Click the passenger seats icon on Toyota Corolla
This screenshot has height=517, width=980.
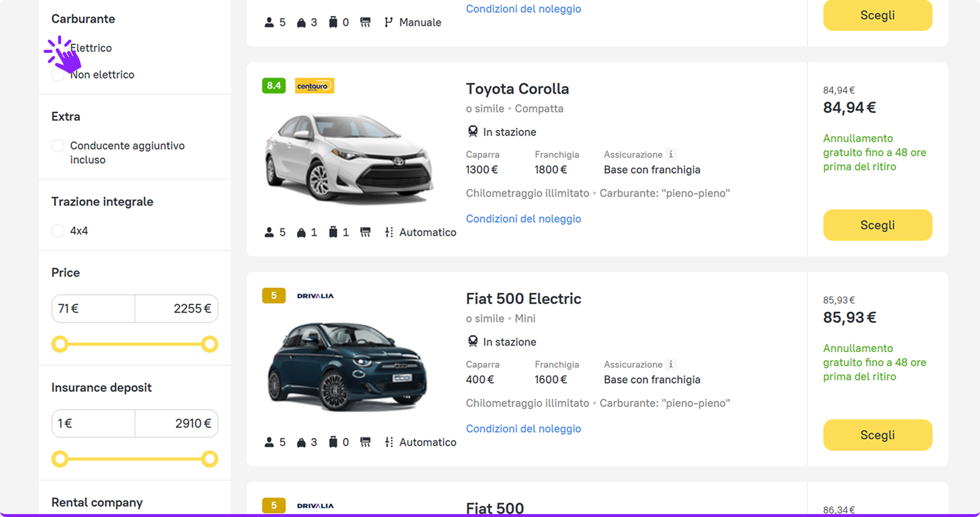coord(269,232)
